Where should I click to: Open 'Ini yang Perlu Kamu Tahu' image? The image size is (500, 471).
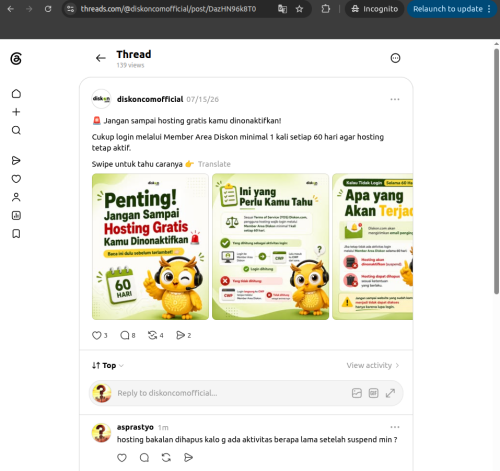point(270,247)
